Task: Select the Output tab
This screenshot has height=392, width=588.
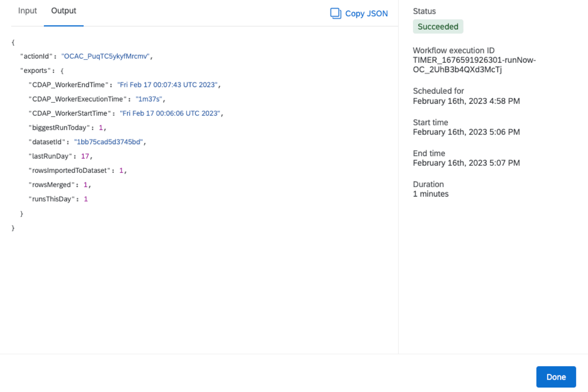Action: [x=64, y=11]
